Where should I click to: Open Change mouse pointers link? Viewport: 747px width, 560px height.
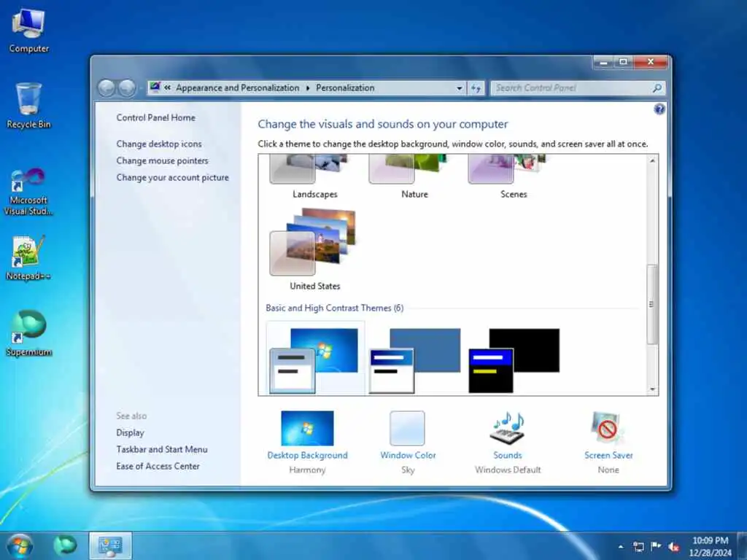click(162, 160)
